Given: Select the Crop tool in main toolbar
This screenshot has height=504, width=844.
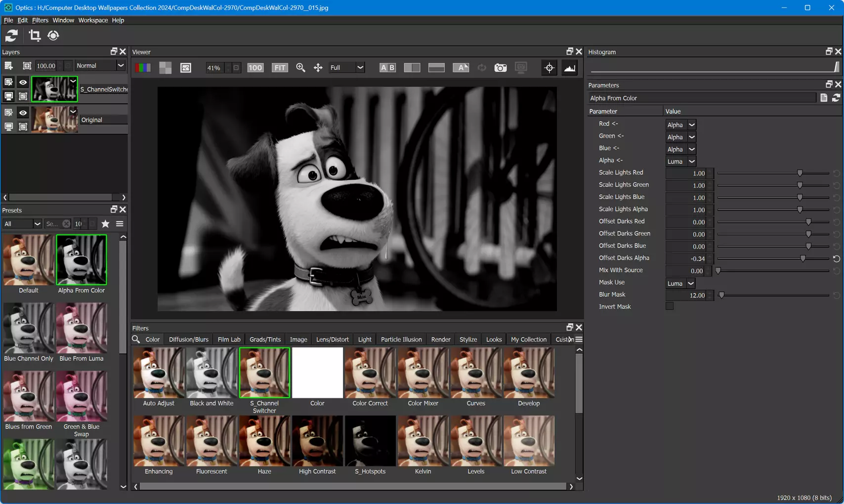Looking at the screenshot, I should click(34, 36).
